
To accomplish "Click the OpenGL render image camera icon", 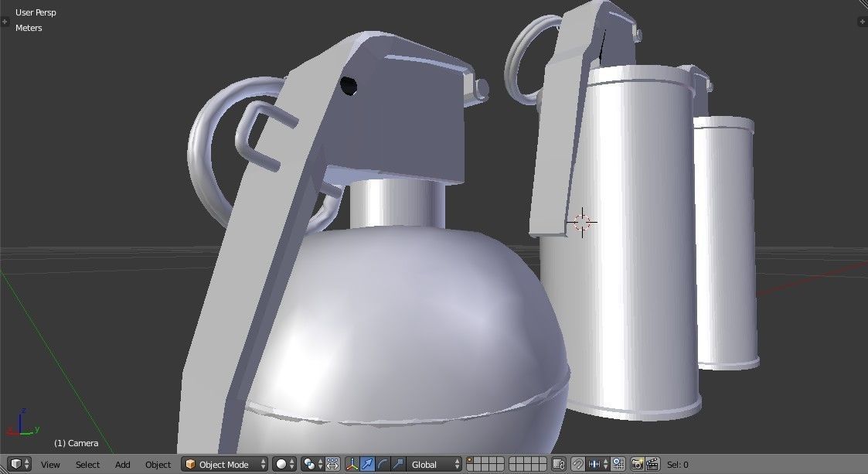I will [x=637, y=464].
